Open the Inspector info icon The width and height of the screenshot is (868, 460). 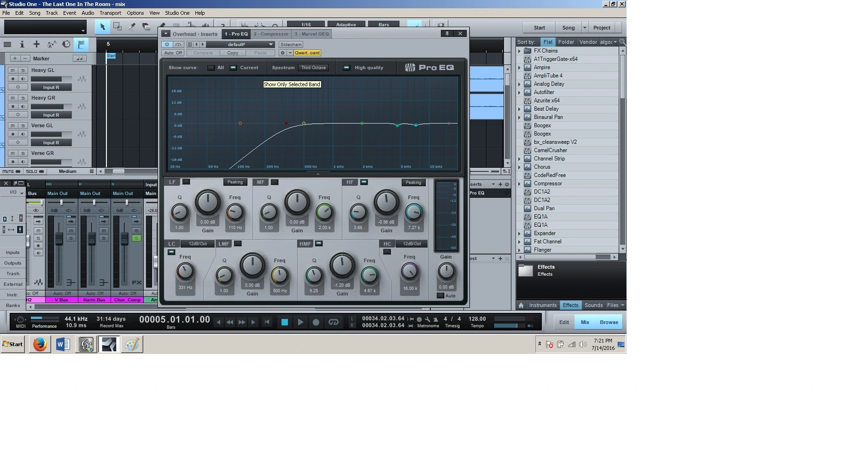pyautogui.click(x=22, y=44)
